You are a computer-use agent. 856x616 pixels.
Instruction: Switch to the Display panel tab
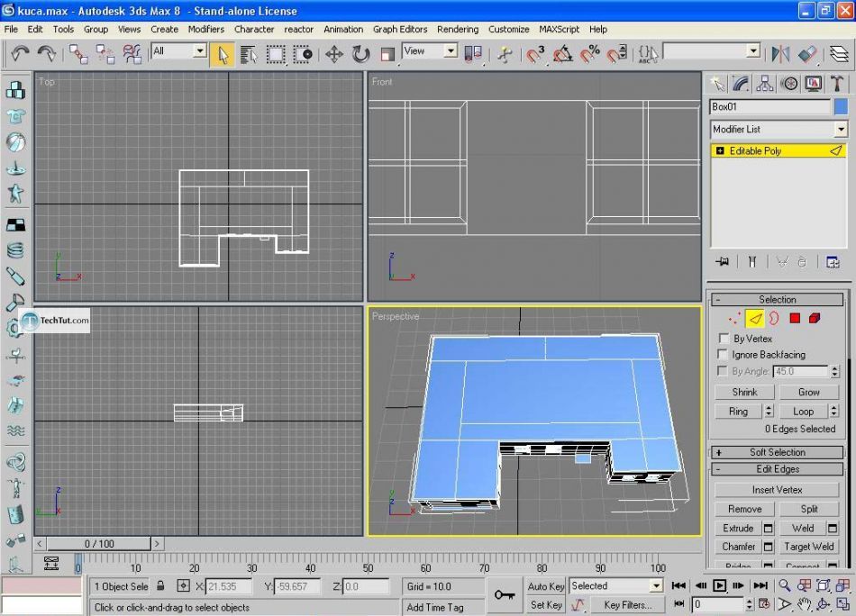pos(813,84)
